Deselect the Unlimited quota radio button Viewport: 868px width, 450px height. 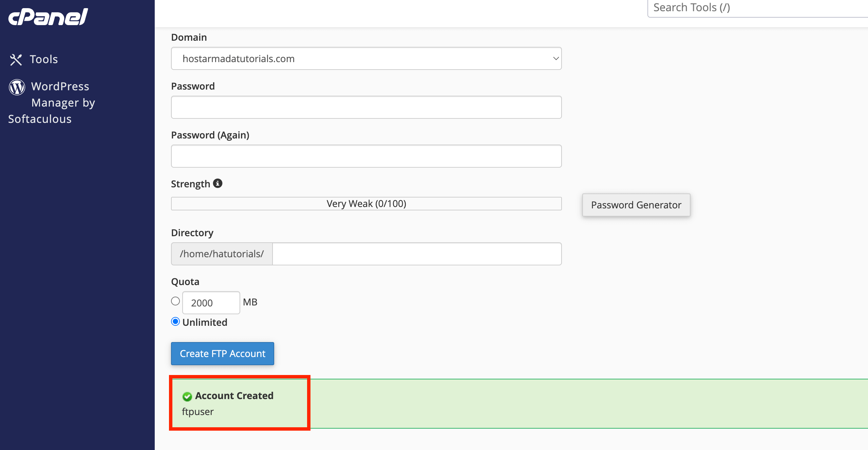175,321
